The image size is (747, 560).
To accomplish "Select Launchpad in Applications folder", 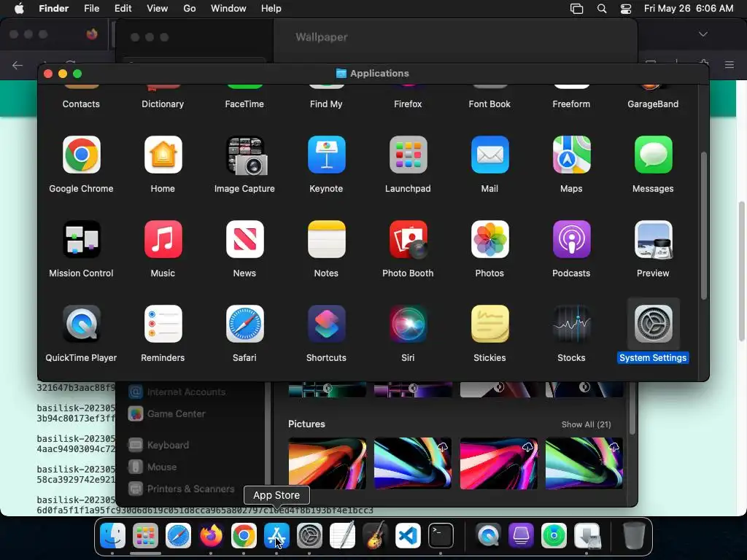I will coord(408,155).
